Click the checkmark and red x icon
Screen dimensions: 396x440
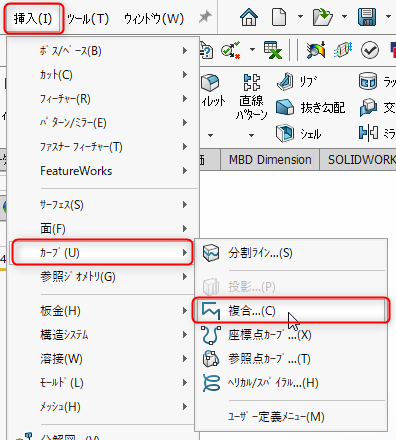(231, 50)
